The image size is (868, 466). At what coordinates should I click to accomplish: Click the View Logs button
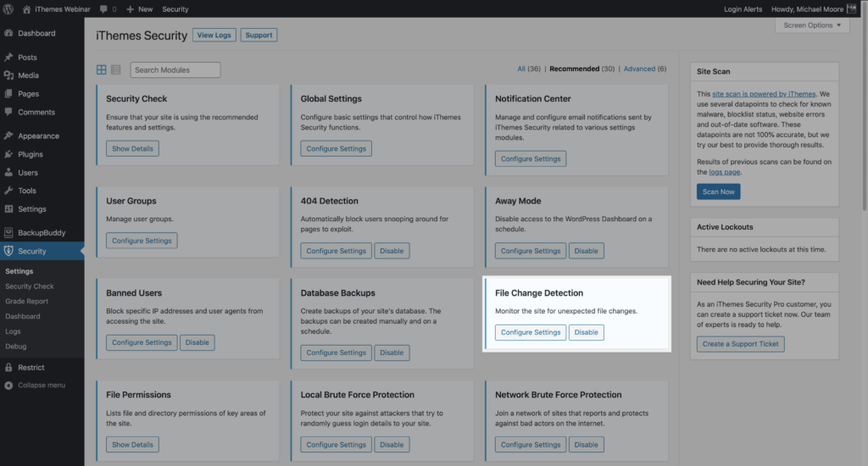[214, 35]
